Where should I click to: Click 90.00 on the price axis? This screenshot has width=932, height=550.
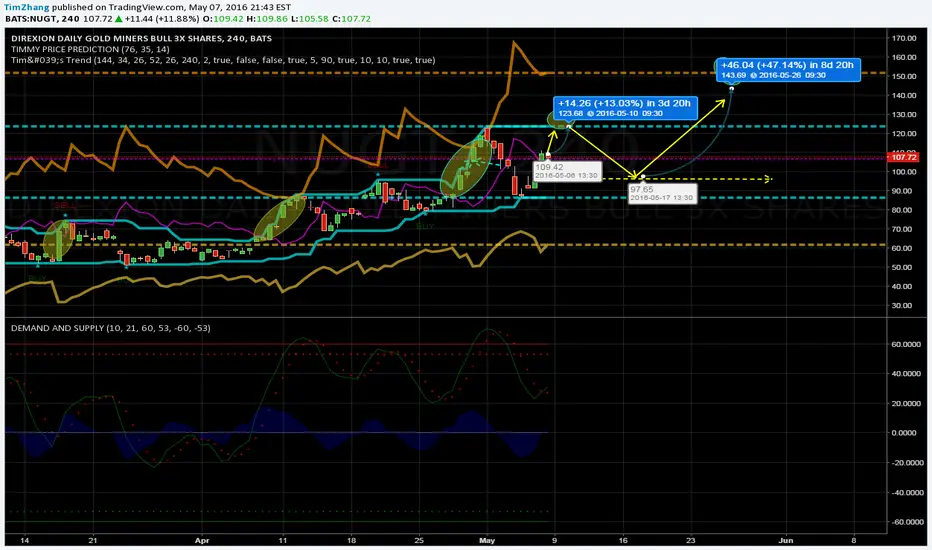[x=903, y=191]
